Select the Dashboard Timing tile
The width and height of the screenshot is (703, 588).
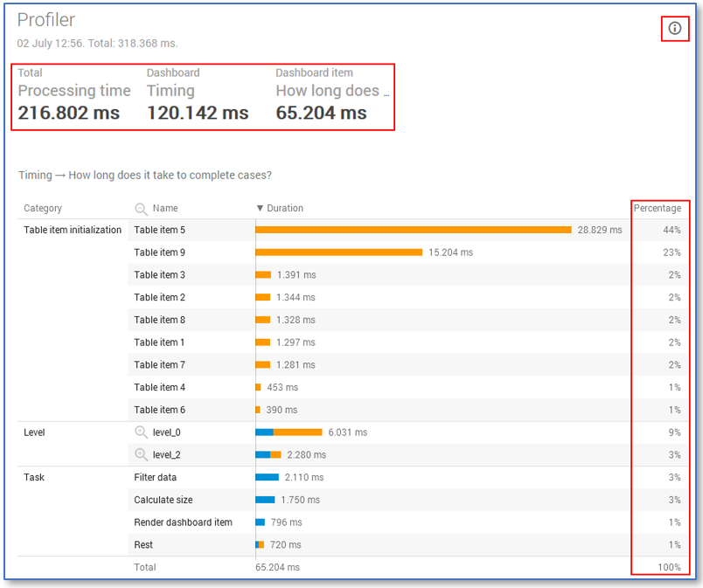198,96
